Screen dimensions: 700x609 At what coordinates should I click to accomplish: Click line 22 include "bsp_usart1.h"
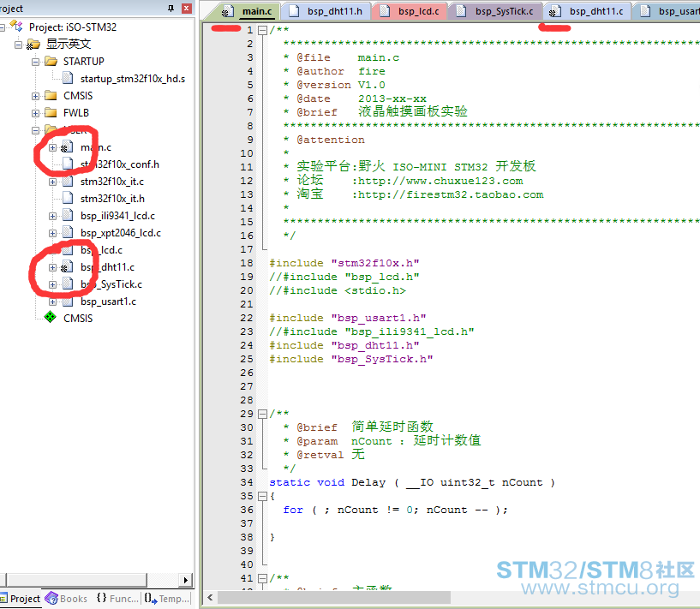tap(348, 318)
